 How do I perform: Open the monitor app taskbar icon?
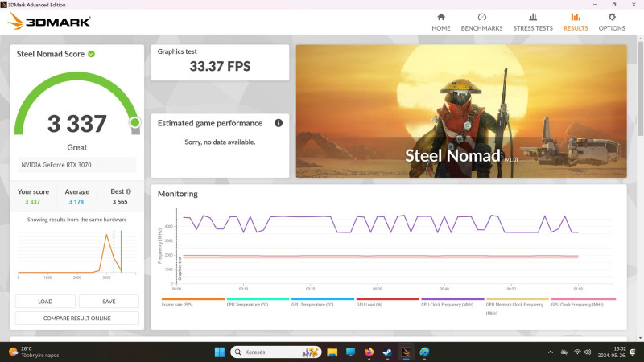tap(350, 352)
